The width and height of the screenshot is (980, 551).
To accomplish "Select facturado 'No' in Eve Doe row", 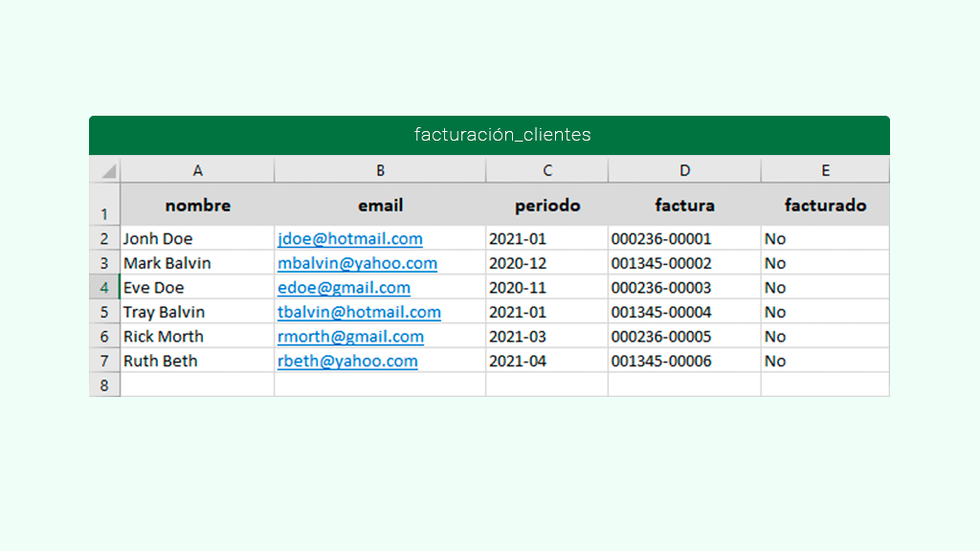I will pos(825,287).
